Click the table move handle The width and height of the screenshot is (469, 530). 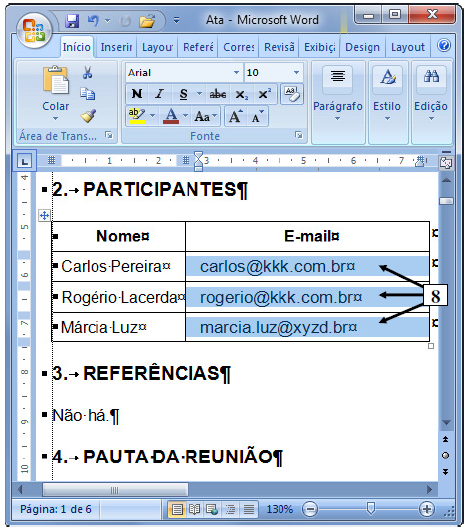tap(45, 215)
